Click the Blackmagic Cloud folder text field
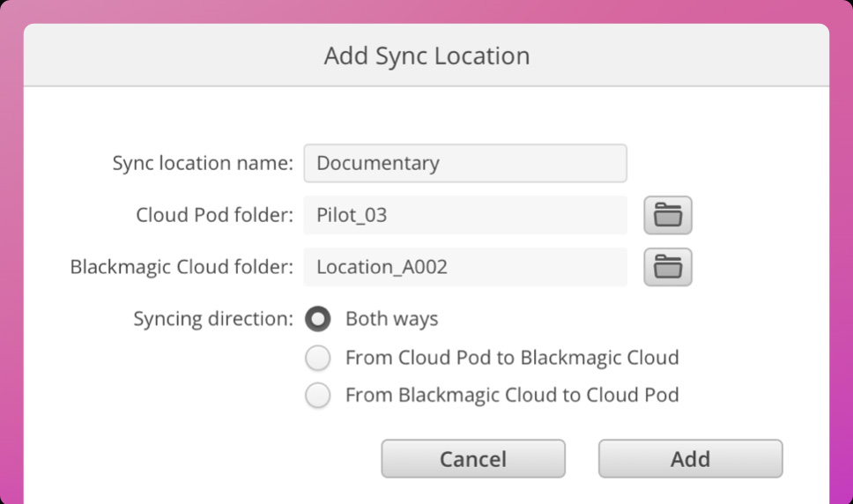Screen dimensions: 853x504 click(x=464, y=267)
